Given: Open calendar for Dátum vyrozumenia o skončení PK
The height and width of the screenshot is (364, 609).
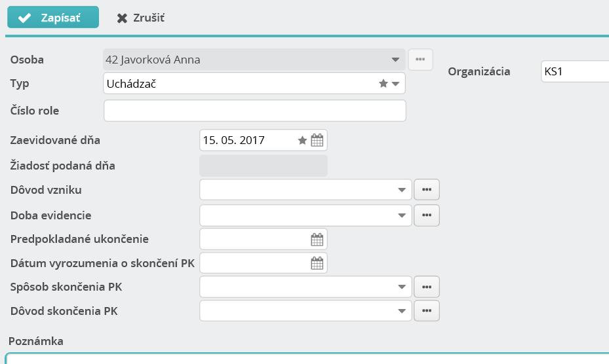Looking at the screenshot, I should click(317, 263).
